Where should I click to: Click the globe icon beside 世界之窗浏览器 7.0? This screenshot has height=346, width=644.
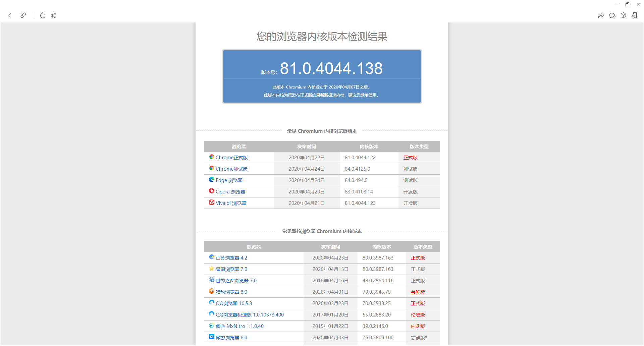212,280
